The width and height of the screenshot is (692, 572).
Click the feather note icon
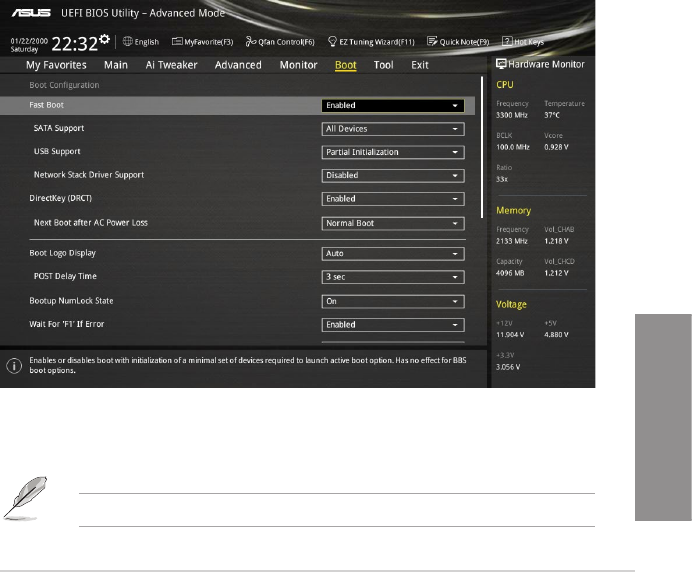point(25,498)
